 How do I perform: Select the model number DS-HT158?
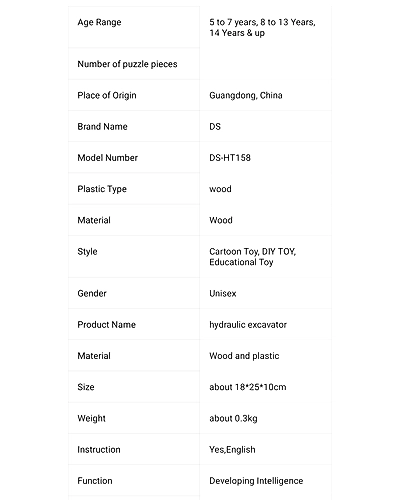[x=230, y=158]
